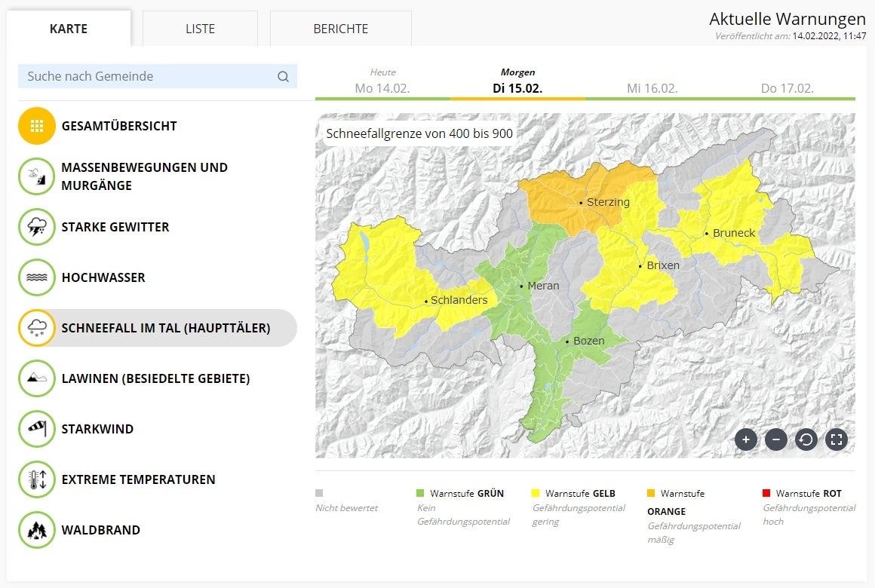Select the Massenbewegungen und Murgänge icon
Screen dimensions: 875x588
coord(37,176)
